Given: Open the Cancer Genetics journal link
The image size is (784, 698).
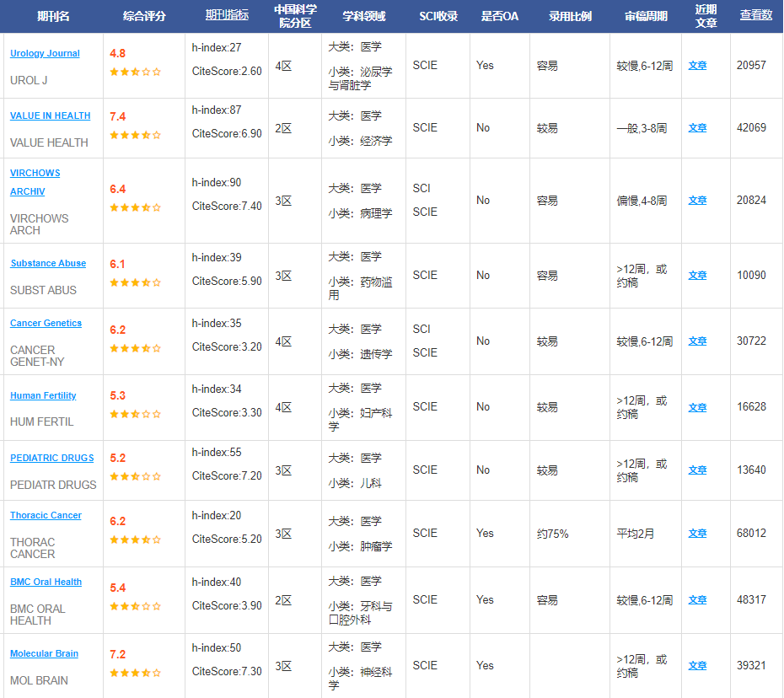Looking at the screenshot, I should pyautogui.click(x=46, y=324).
